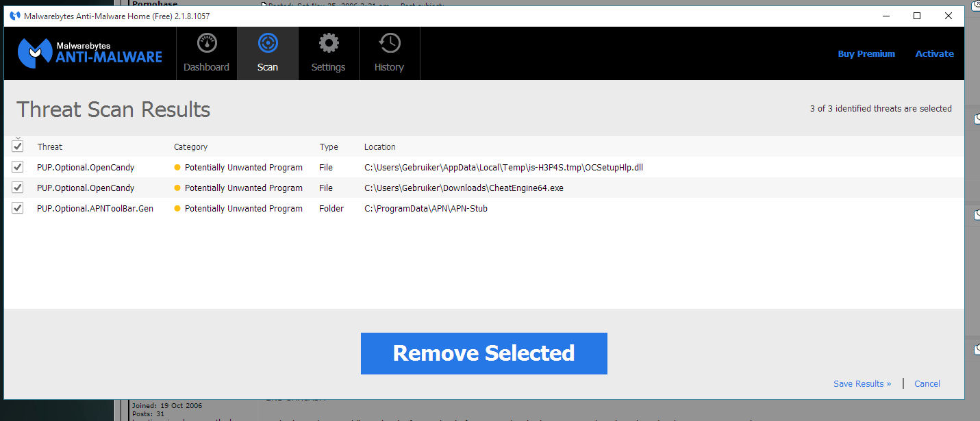Click Potentially Unwanted Program in OCSetupHlp.dll row
This screenshot has width=980, height=421.
(x=244, y=167)
